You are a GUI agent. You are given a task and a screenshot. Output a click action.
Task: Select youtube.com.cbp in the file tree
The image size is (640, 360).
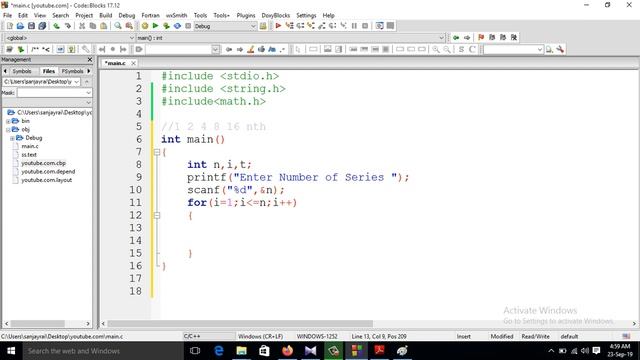click(x=43, y=163)
